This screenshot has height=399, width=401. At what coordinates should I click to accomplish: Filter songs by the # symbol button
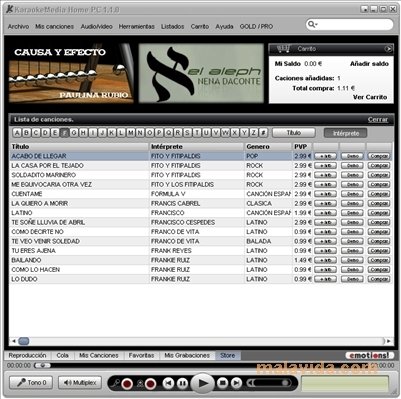tap(263, 133)
